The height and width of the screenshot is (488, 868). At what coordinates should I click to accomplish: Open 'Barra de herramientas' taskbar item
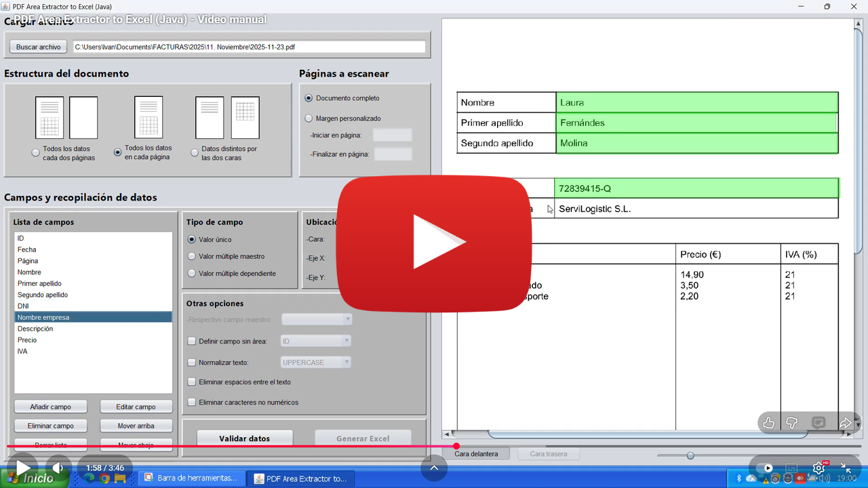pyautogui.click(x=191, y=479)
